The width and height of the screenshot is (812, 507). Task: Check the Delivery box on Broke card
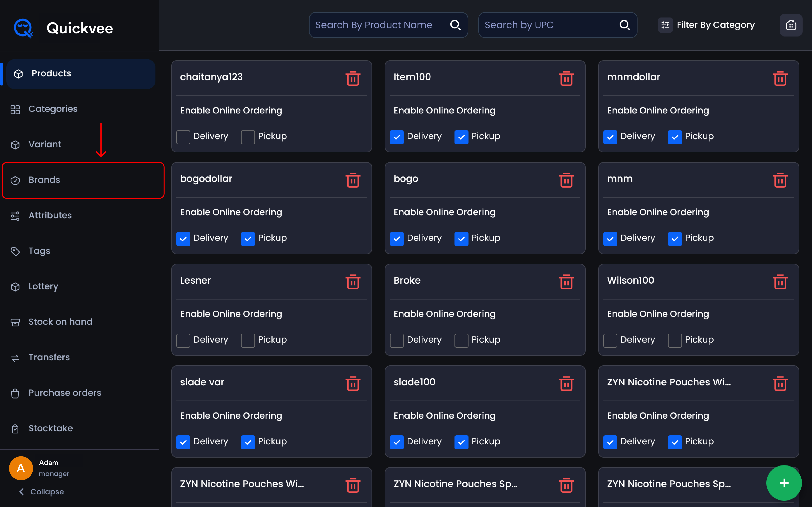coord(397,340)
